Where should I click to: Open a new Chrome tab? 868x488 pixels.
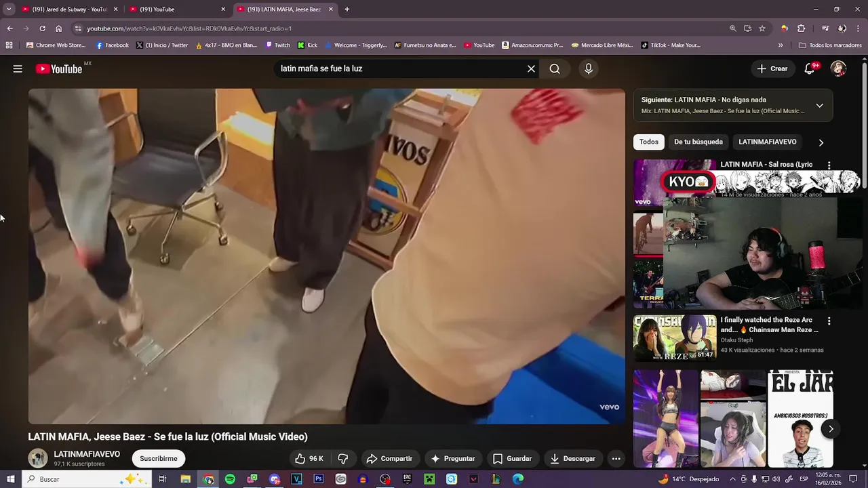(347, 9)
